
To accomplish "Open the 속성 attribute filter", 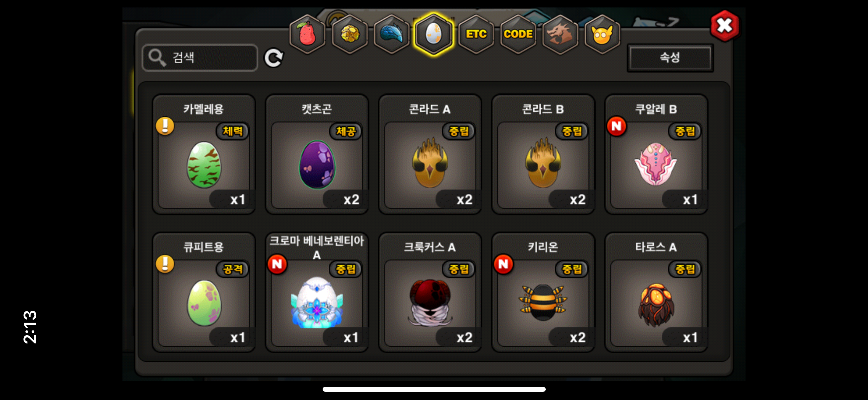I will pos(670,57).
